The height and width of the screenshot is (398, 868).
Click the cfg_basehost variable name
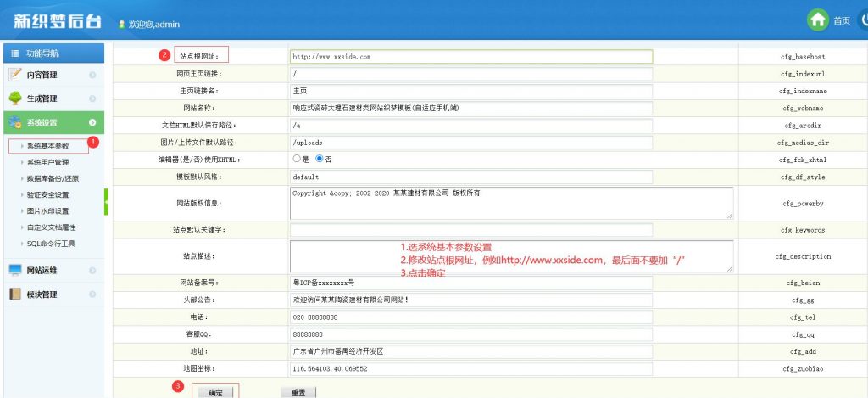click(803, 57)
